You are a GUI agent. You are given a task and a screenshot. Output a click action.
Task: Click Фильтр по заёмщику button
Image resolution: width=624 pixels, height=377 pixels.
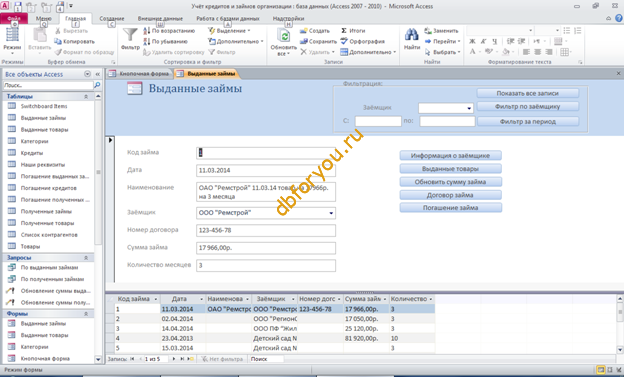coord(528,106)
